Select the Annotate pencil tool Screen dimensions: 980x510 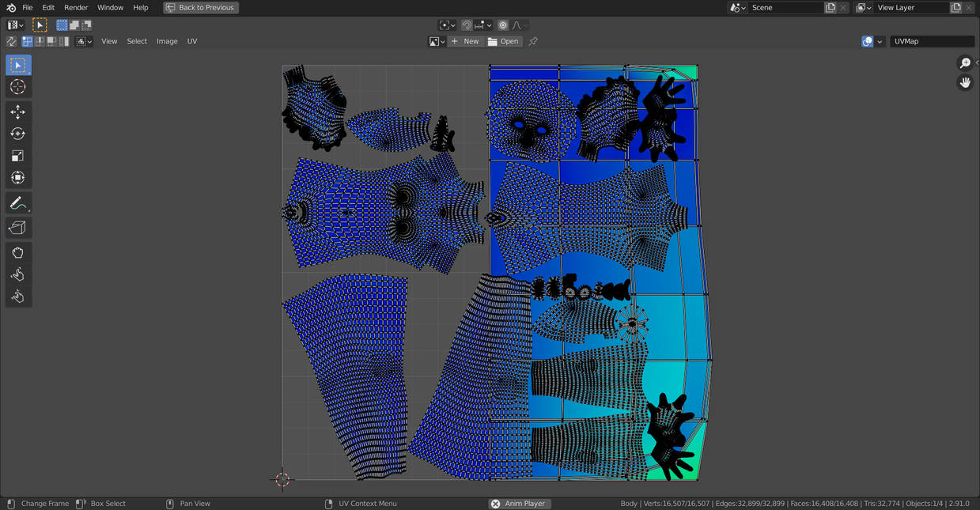pos(18,203)
